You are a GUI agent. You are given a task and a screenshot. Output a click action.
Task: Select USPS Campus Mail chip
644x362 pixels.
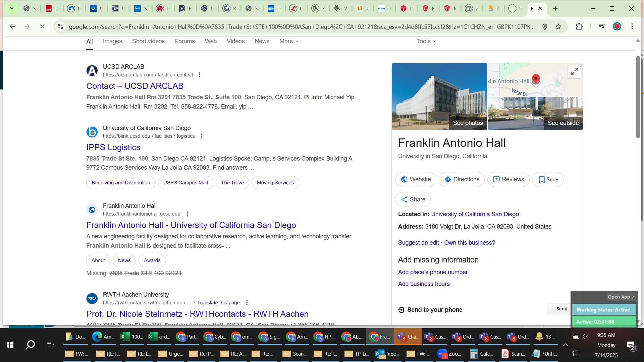(185, 183)
